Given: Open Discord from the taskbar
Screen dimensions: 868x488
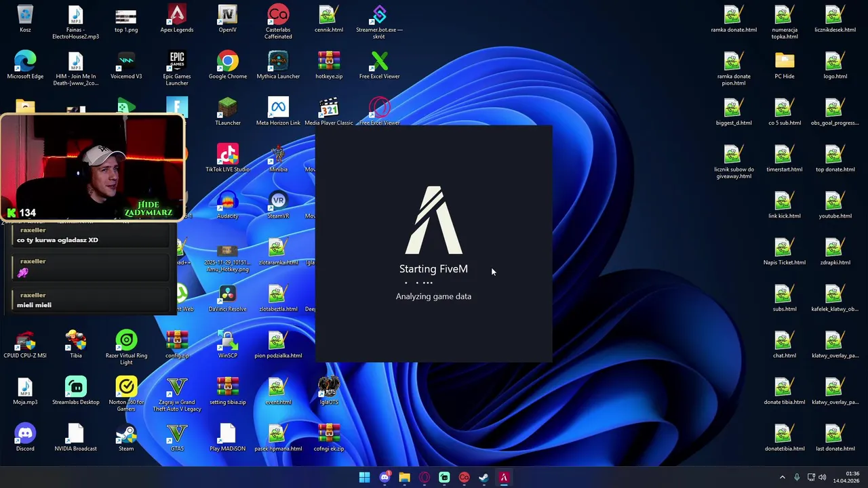Looking at the screenshot, I should click(x=384, y=477).
